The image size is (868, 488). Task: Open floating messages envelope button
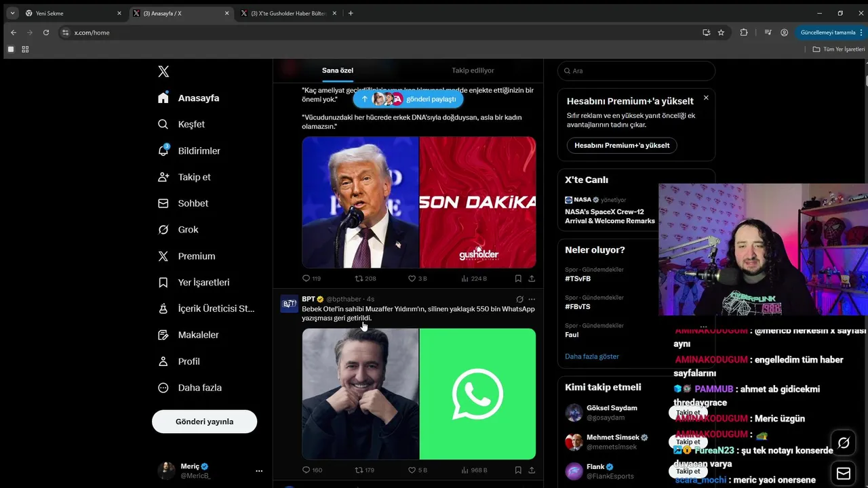(x=844, y=473)
